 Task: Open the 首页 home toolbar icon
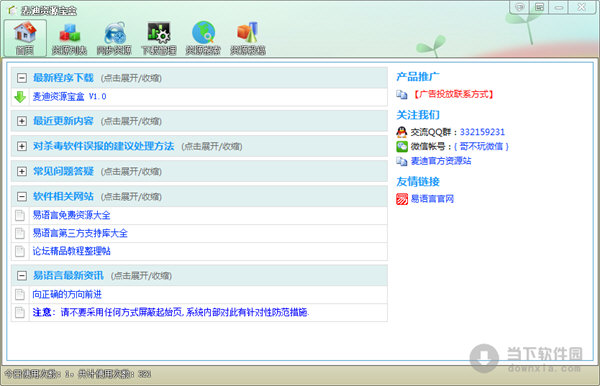click(x=25, y=38)
